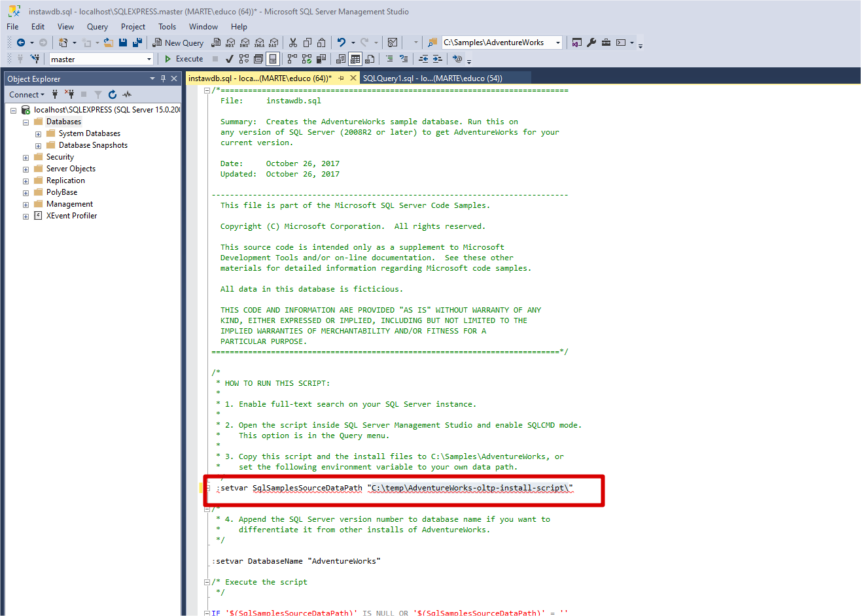Select the PolyBase tree item
Screen dimensions: 861x616
pos(61,192)
